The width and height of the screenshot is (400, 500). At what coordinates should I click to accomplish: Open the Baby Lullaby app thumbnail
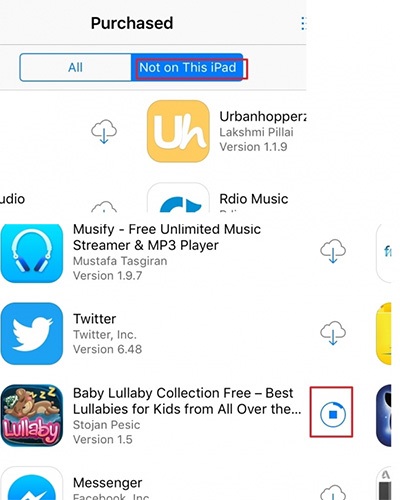pos(32,415)
